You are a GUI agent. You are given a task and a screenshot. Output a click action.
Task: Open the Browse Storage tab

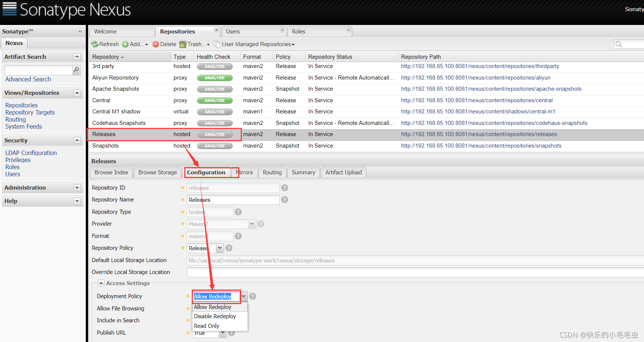[x=158, y=172]
